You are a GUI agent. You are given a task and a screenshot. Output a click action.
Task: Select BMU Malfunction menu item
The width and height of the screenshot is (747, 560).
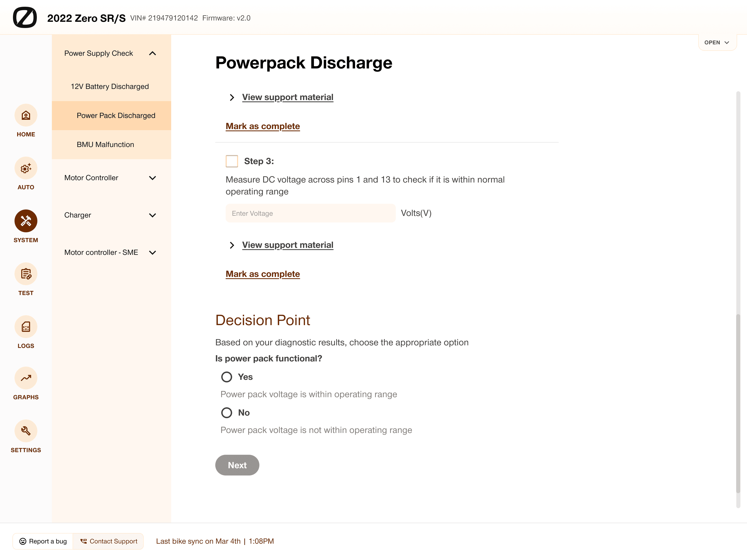[105, 144]
